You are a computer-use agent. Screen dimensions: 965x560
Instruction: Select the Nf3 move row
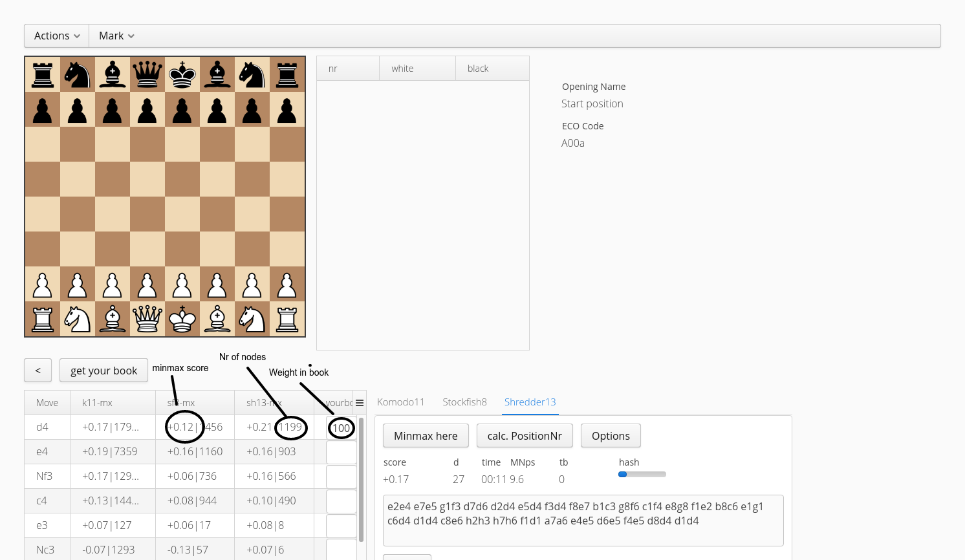[x=191, y=477]
